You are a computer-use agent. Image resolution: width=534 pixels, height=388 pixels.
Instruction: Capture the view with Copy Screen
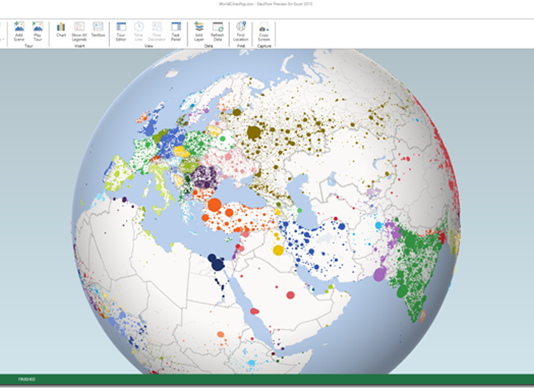[x=264, y=31]
